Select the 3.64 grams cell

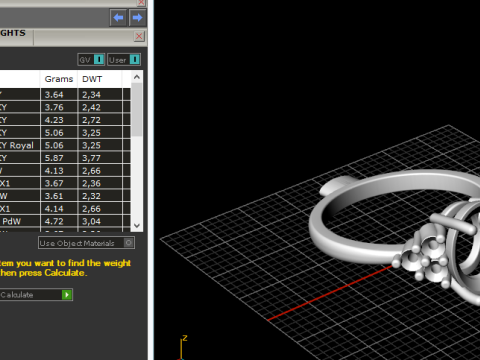(59, 95)
